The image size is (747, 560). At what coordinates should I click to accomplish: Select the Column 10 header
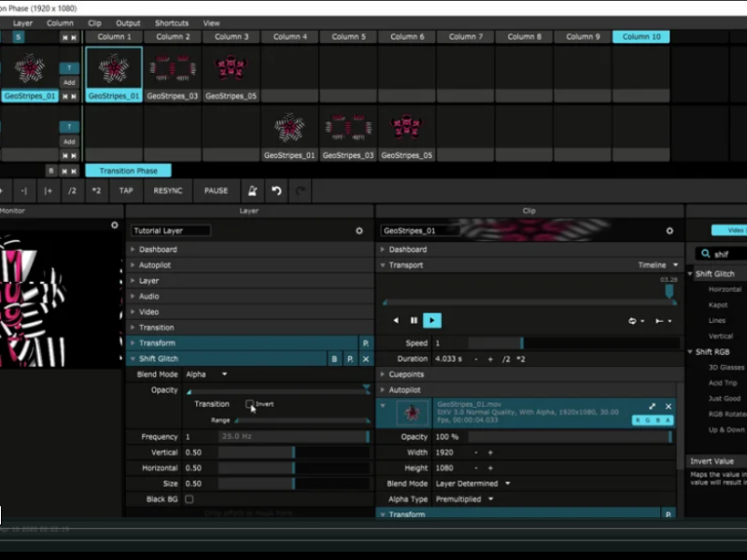pyautogui.click(x=641, y=36)
